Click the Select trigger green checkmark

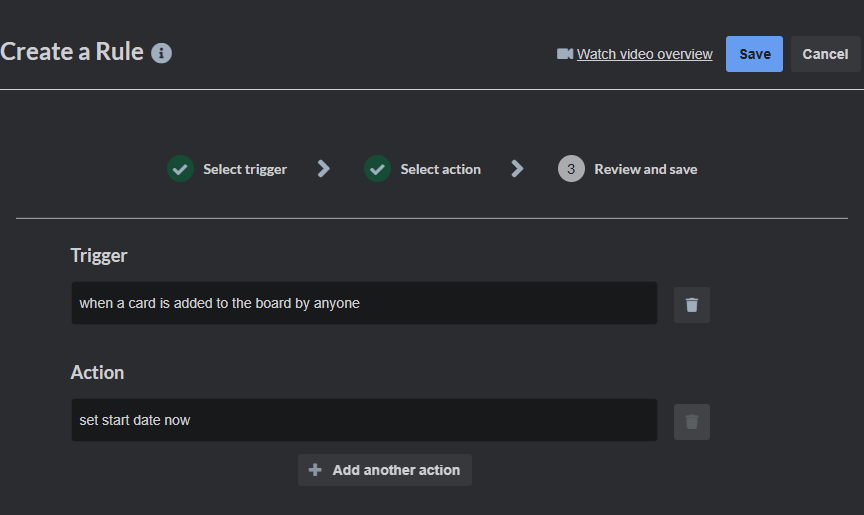pos(180,169)
